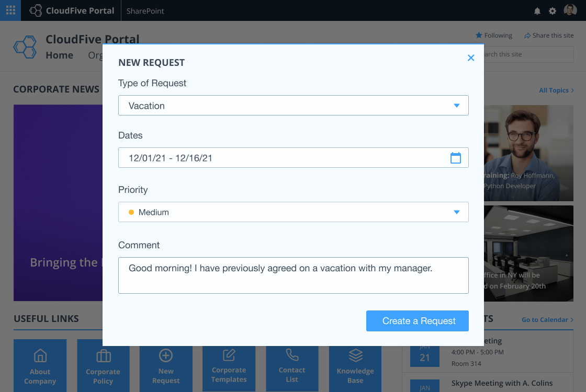
Task: Click the Dates input field
Action: pyautogui.click(x=283, y=158)
